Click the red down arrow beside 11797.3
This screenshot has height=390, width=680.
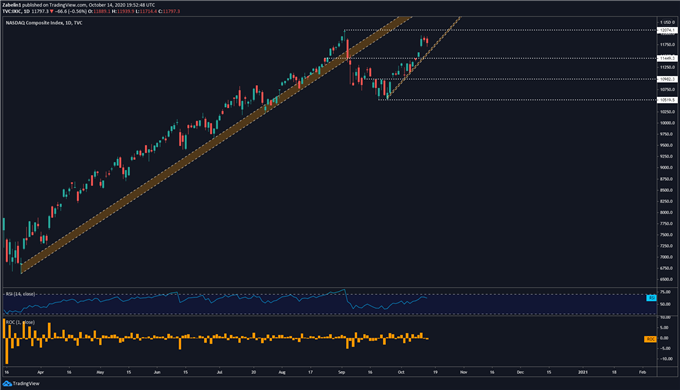(x=52, y=11)
